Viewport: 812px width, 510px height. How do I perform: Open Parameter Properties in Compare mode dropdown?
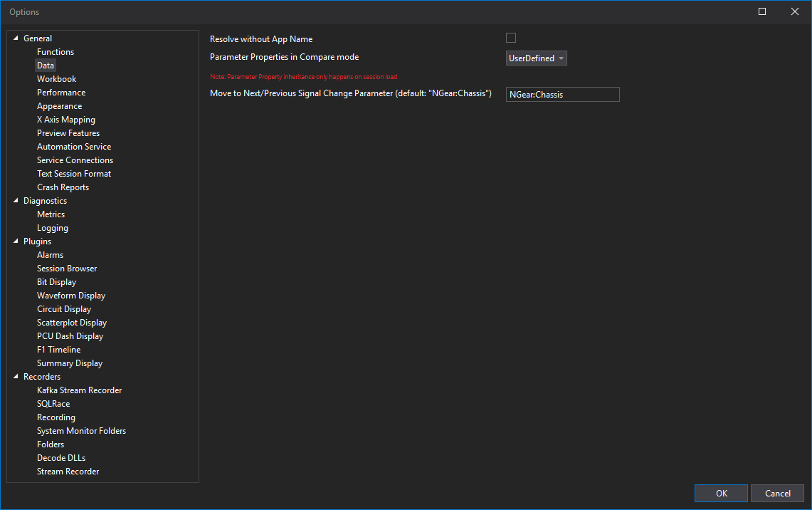pos(536,58)
